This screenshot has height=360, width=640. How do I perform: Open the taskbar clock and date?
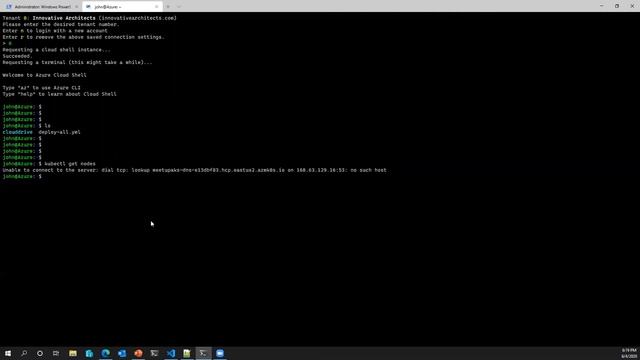pos(629,353)
